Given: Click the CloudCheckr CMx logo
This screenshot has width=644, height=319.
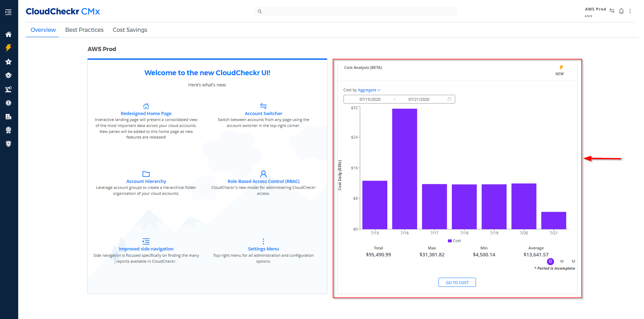Looking at the screenshot, I should 63,12.
